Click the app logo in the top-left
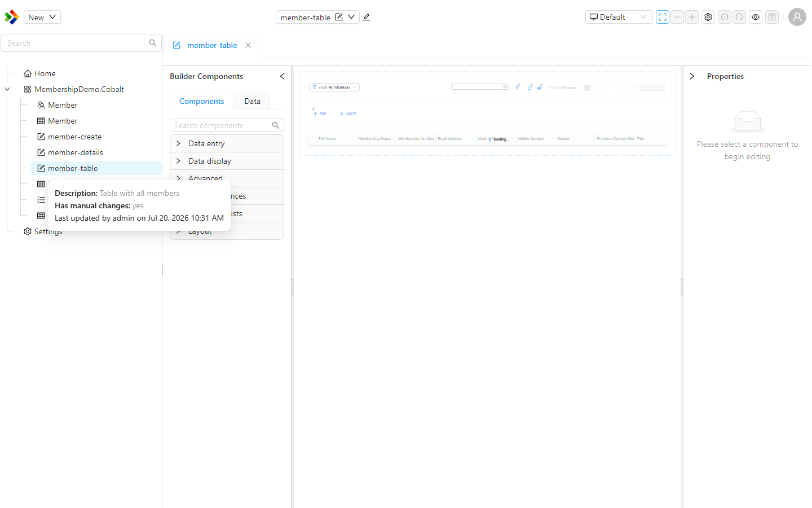 [11, 17]
